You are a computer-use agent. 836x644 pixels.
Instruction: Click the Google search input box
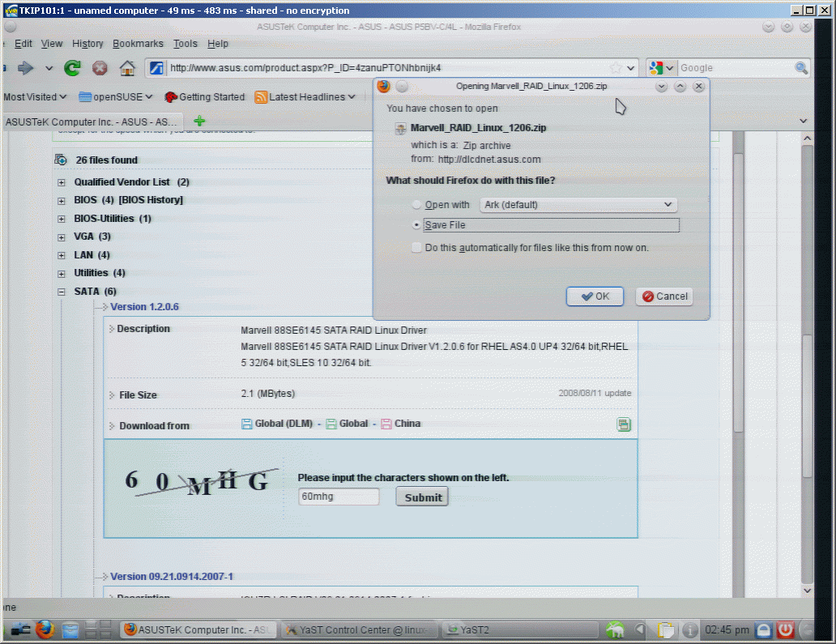tap(736, 68)
